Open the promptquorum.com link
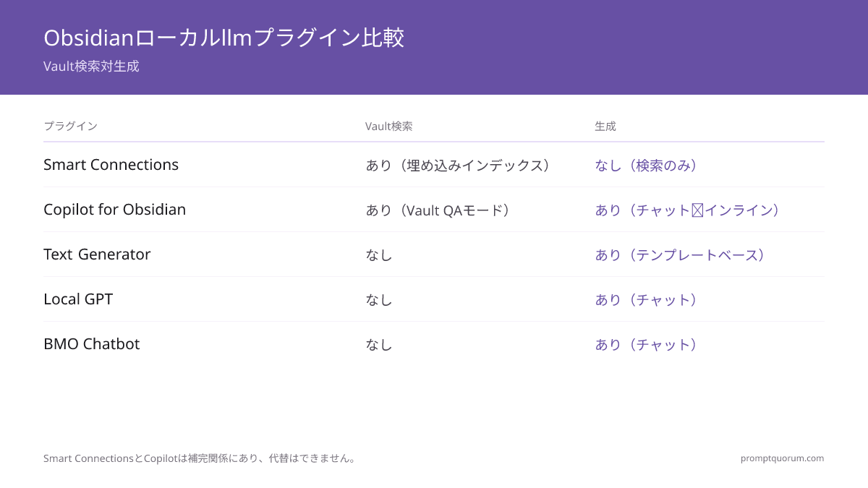The image size is (868, 488). [x=782, y=458]
